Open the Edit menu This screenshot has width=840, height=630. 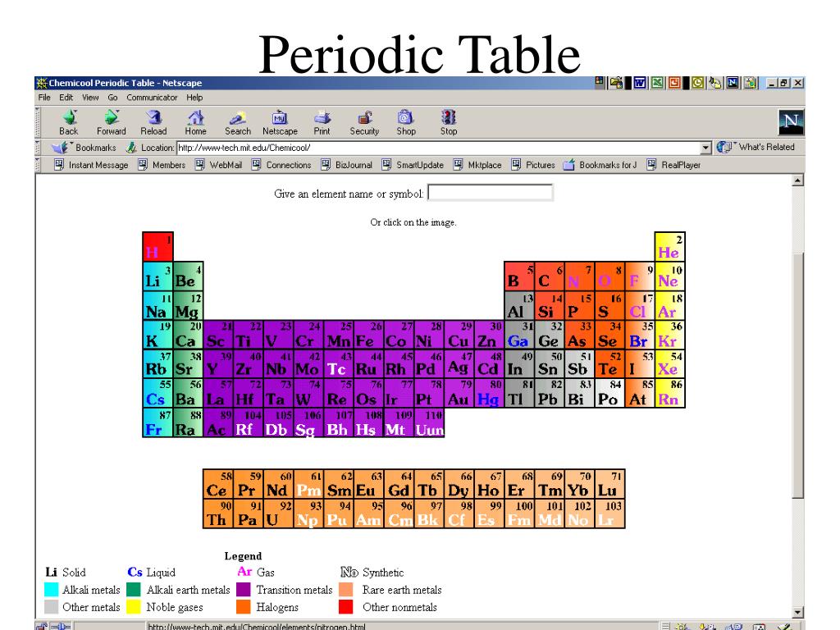pyautogui.click(x=66, y=98)
